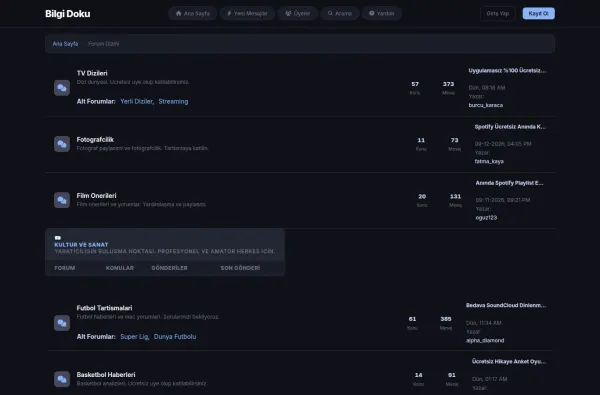Open the Super Lig subforum
The height and width of the screenshot is (395, 600).
(x=134, y=337)
